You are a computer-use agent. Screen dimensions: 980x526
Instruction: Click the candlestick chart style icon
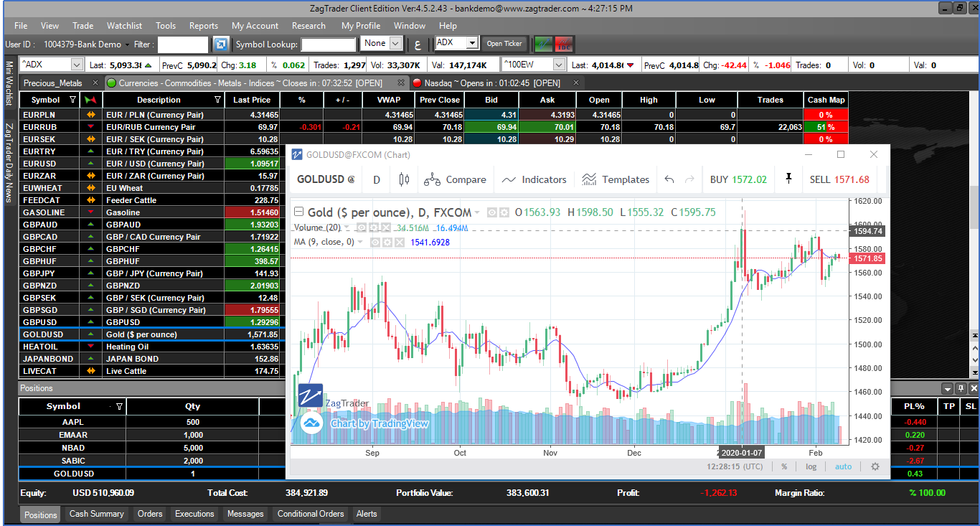pyautogui.click(x=404, y=179)
